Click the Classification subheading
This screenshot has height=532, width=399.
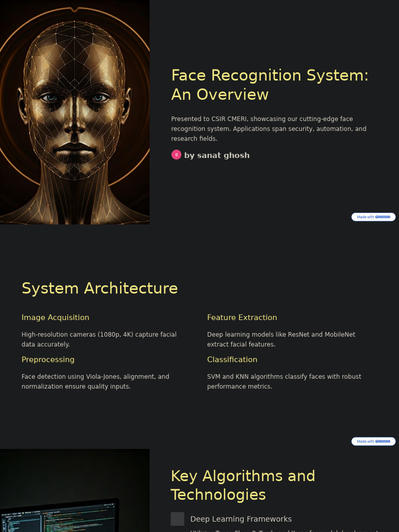click(x=232, y=360)
